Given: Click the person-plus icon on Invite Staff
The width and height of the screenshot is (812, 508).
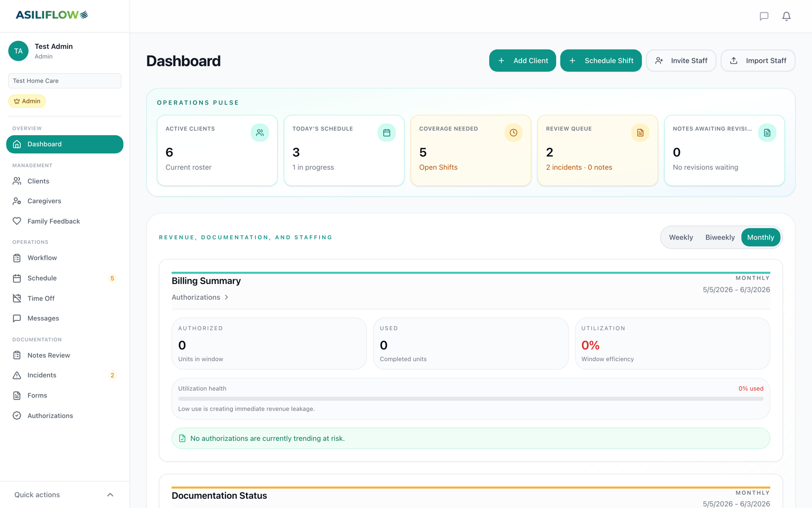Looking at the screenshot, I should pos(659,60).
